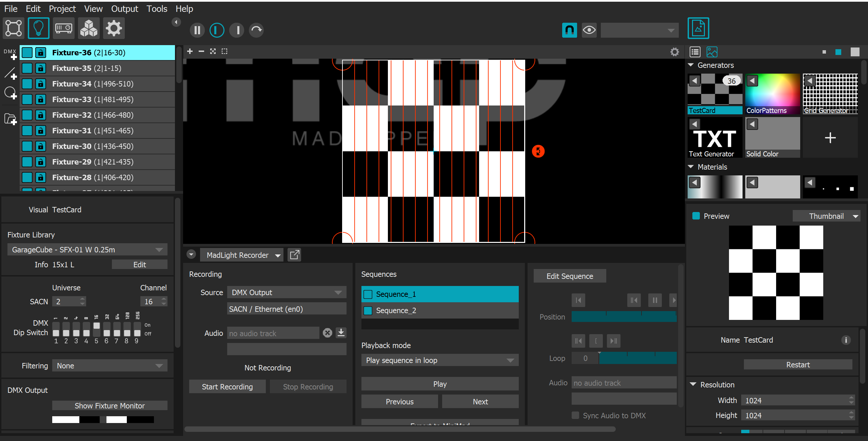The image size is (868, 441).
Task: Click the Start Recording button
Action: pos(227,386)
